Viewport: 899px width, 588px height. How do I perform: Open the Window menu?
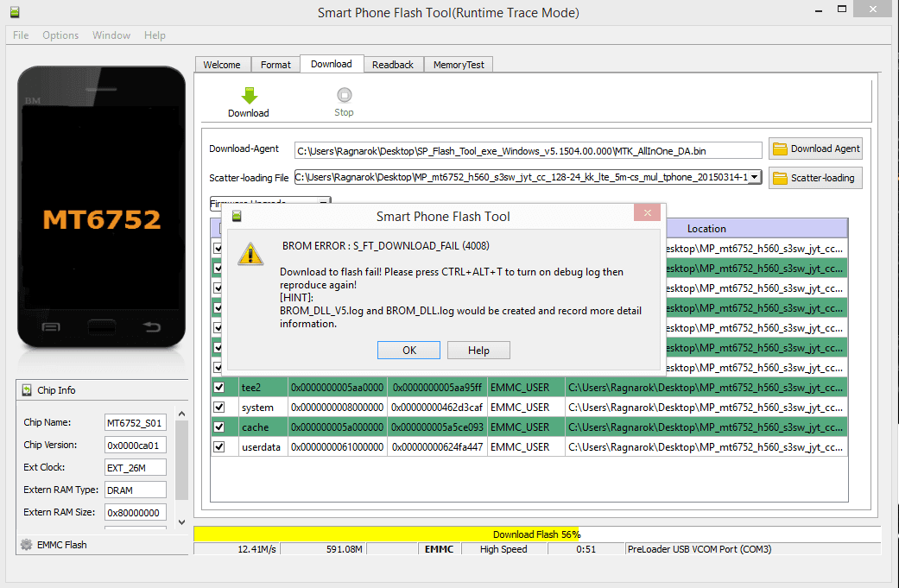[x=111, y=35]
